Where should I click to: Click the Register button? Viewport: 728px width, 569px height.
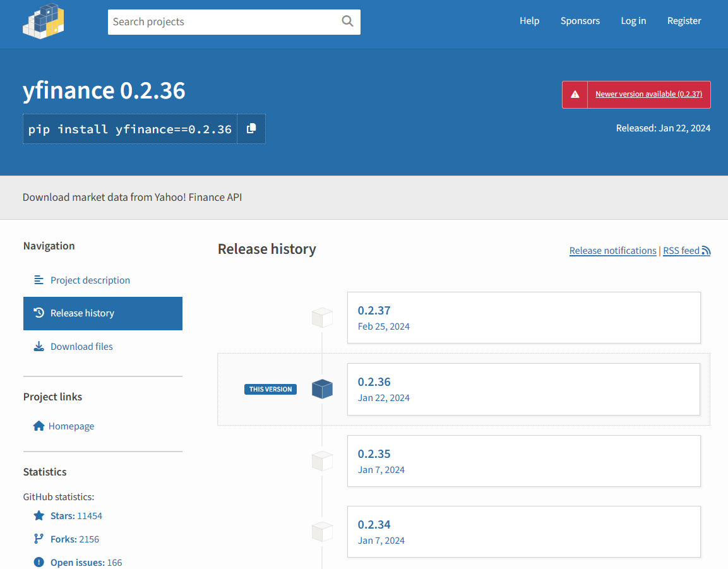(x=684, y=21)
